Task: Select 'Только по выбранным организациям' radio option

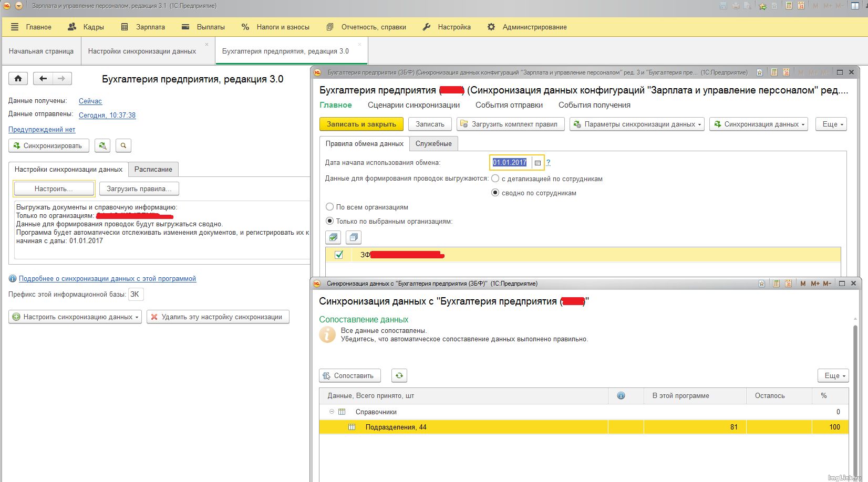Action: [329, 221]
